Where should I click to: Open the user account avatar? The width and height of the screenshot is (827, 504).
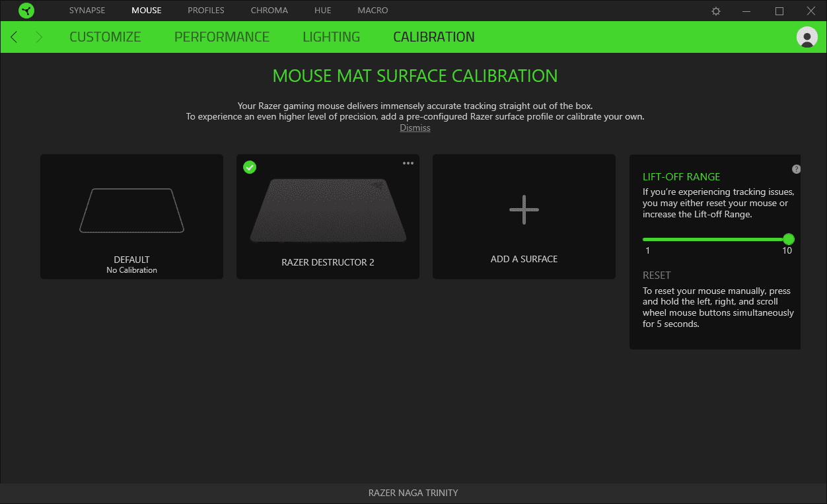pyautogui.click(x=807, y=37)
